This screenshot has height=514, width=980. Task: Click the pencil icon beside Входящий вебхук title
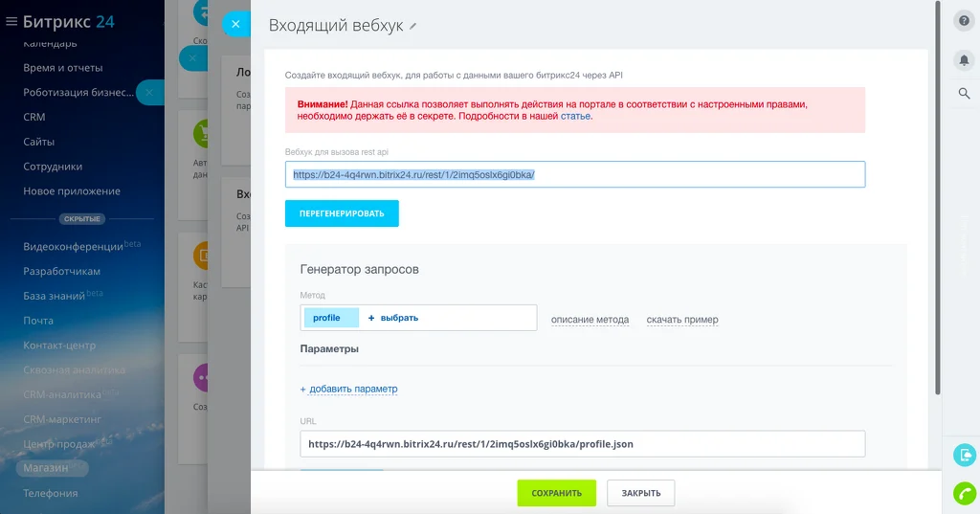coord(412,26)
